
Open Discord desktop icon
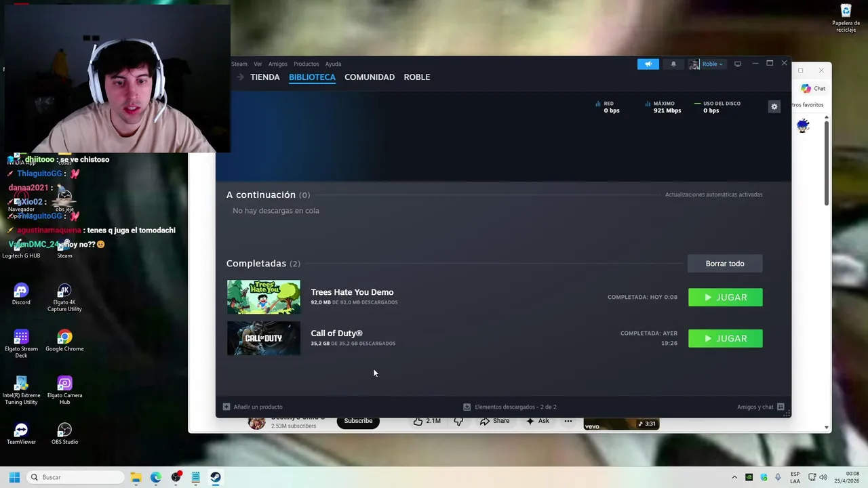coord(21,294)
